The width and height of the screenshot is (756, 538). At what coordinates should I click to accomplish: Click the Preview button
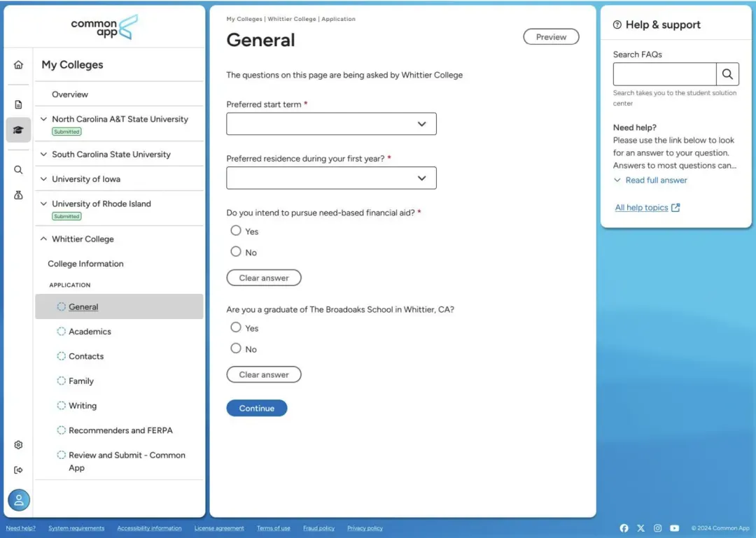[x=551, y=37]
